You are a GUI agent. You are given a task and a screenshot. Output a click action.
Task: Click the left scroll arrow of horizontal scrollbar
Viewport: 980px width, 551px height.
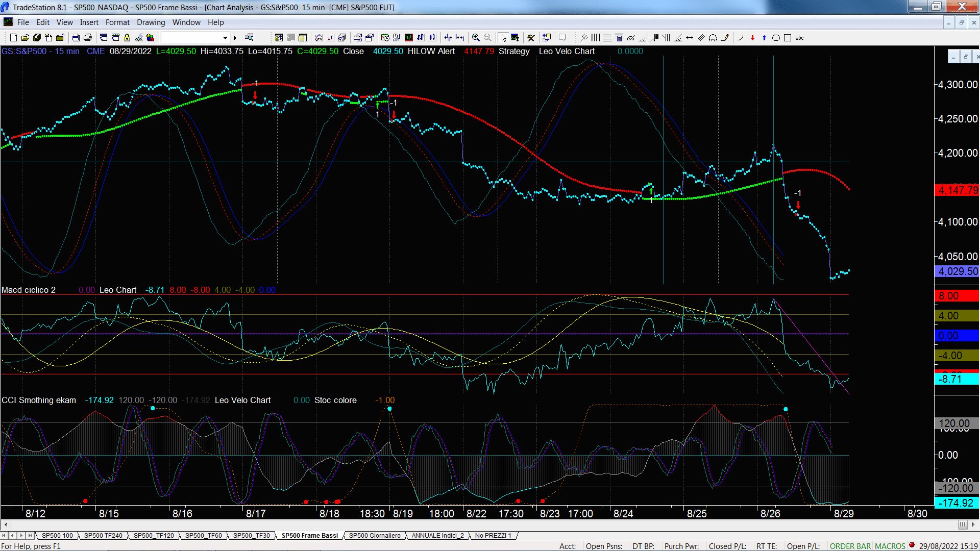[x=6, y=524]
